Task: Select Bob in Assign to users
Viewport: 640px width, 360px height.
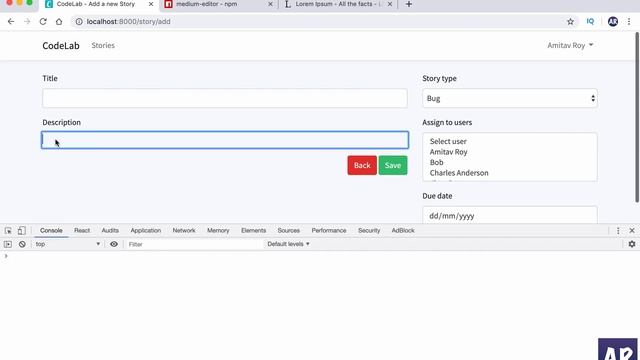Action: [436, 162]
